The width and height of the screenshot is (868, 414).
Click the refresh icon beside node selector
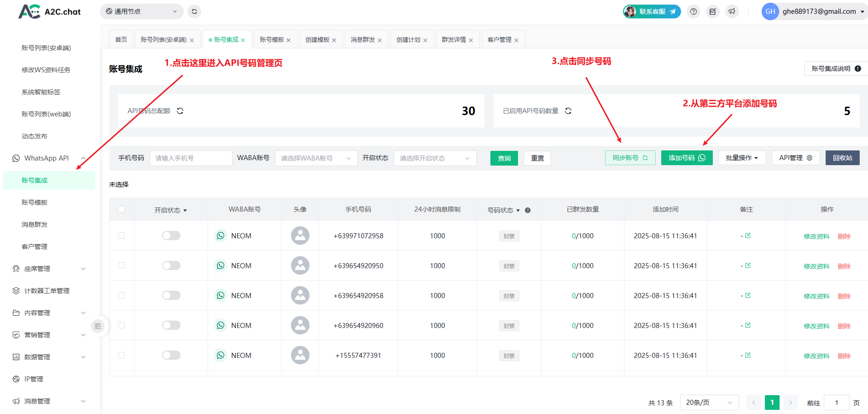point(194,11)
